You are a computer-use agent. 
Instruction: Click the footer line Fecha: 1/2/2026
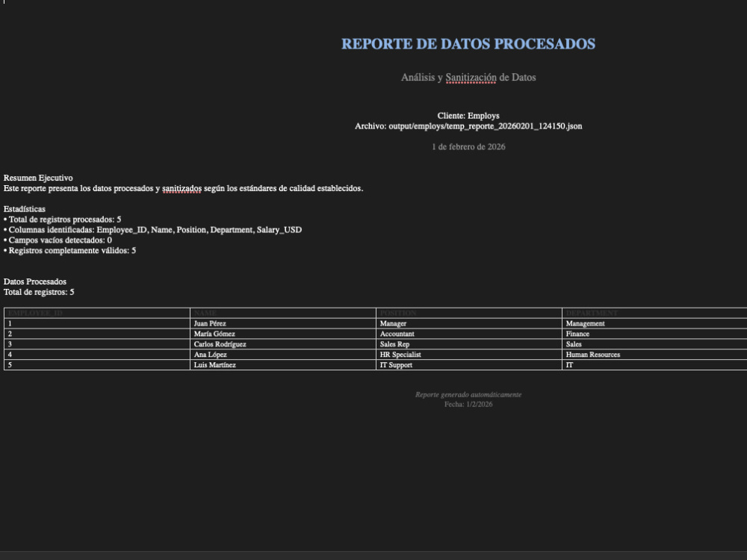[468, 404]
